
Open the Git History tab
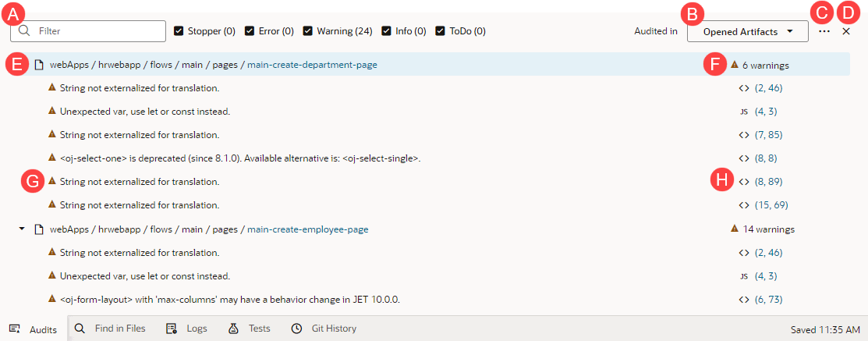pos(324,329)
